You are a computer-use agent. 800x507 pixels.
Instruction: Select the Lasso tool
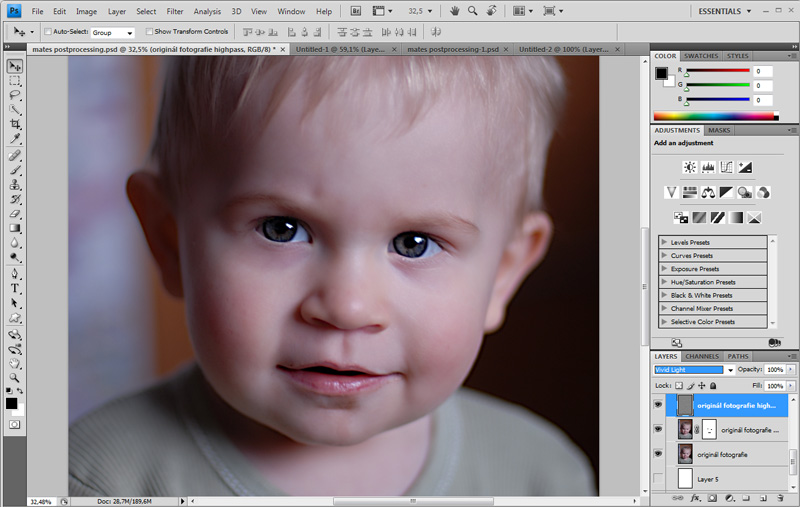click(x=15, y=95)
